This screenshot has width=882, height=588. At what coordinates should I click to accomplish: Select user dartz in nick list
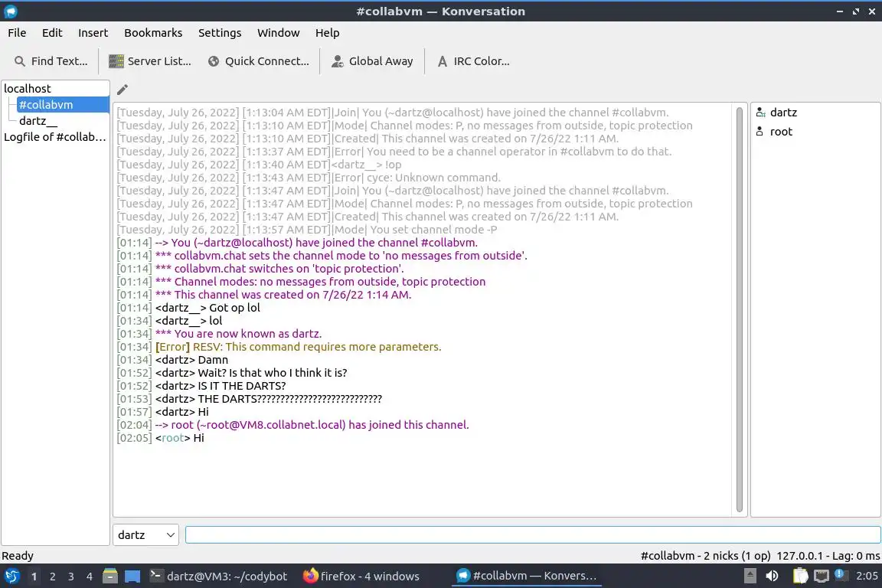click(x=783, y=113)
